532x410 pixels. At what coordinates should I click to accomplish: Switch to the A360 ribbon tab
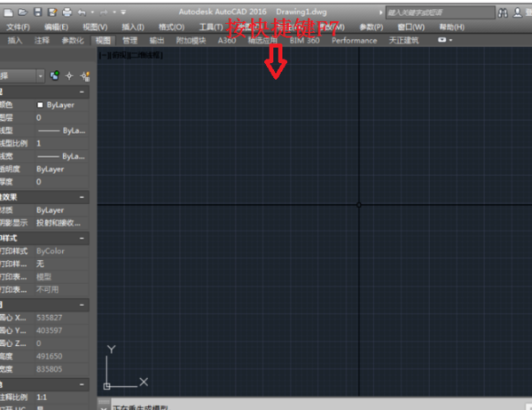click(x=227, y=41)
